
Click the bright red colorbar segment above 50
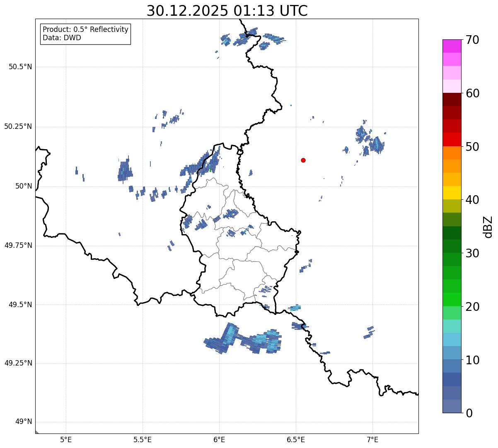click(x=452, y=140)
